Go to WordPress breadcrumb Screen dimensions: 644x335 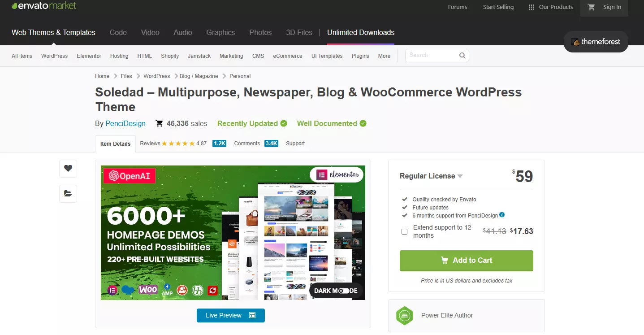pos(157,76)
